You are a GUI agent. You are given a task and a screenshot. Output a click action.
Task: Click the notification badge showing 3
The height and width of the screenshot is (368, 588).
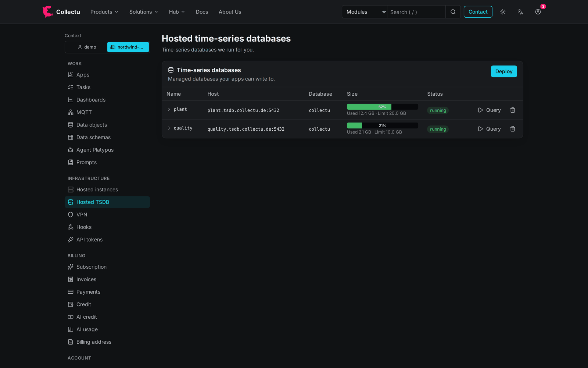[x=543, y=6]
